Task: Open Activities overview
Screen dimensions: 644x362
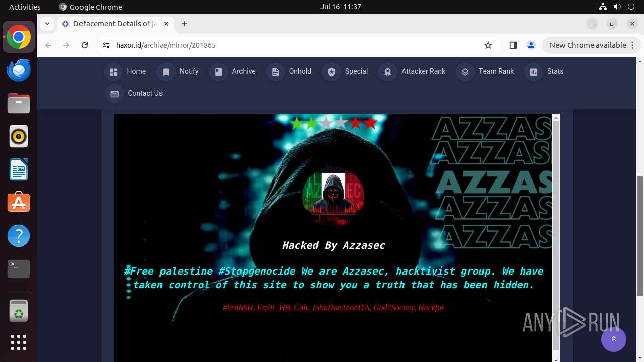Action: click(x=25, y=7)
